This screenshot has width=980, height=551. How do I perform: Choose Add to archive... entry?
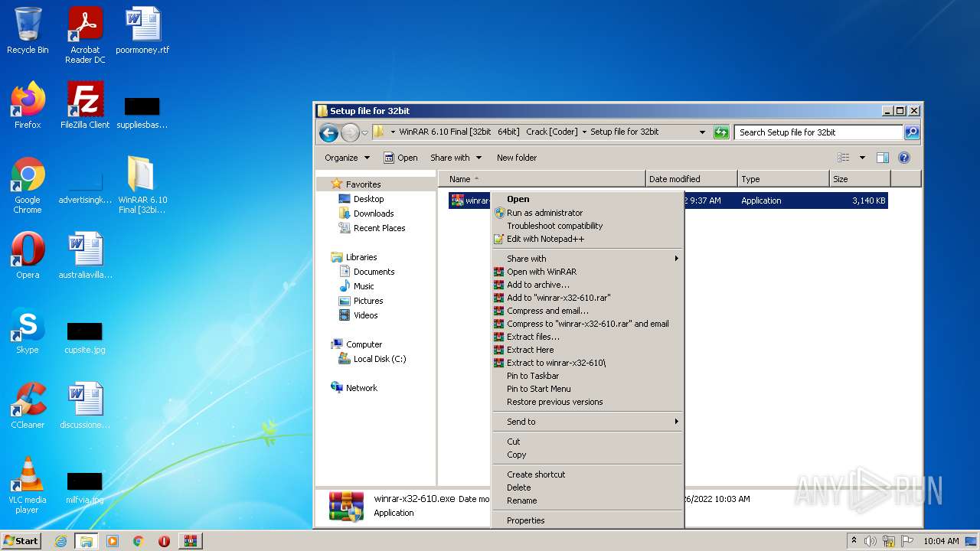click(x=587, y=285)
